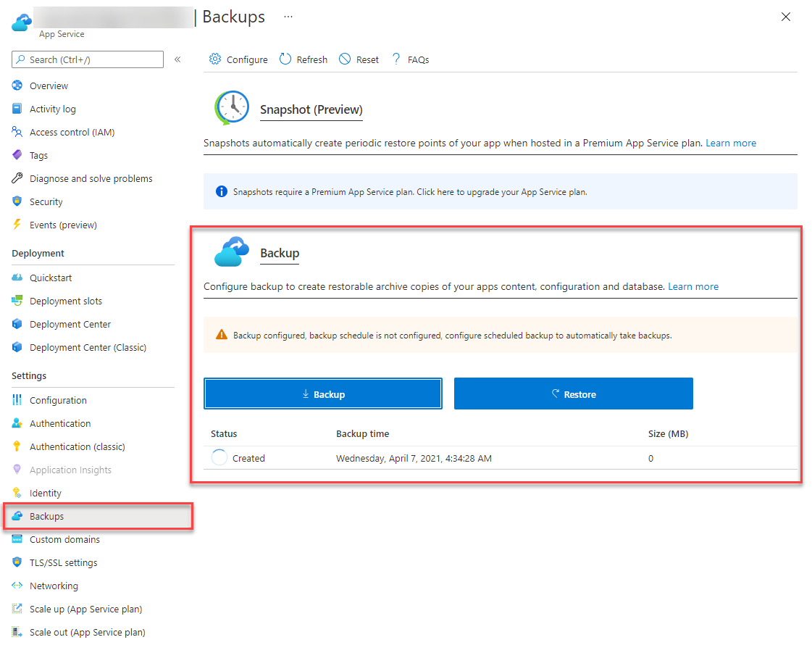This screenshot has height=645, width=812.
Task: Click the Snapshots require Premium plan banner
Action: (x=500, y=192)
